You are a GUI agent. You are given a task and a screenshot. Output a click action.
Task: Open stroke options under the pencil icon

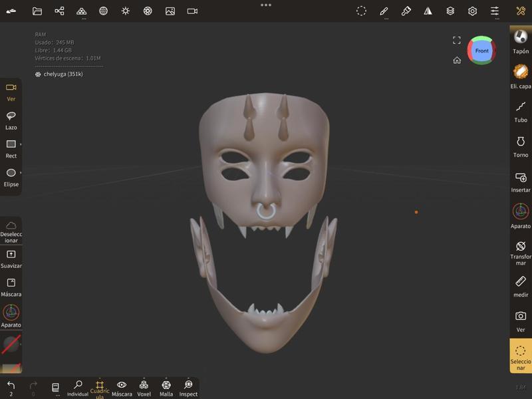coord(384,11)
